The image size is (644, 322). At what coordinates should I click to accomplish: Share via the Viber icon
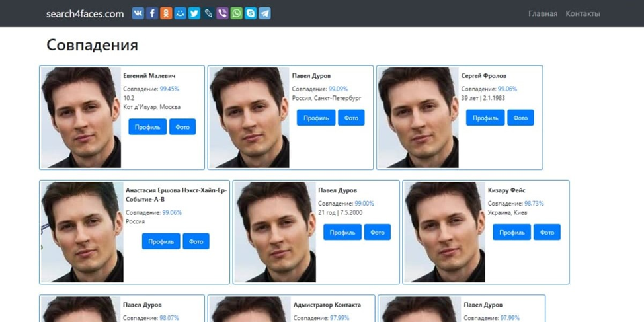pos(222,13)
